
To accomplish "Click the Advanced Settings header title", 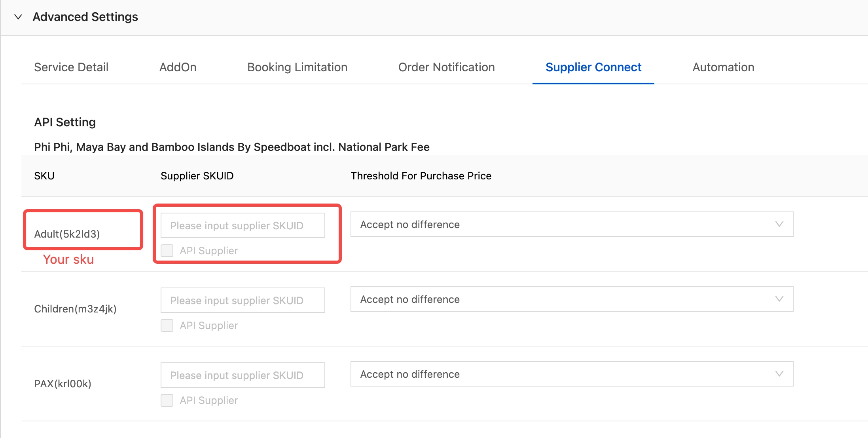I will pyautogui.click(x=85, y=17).
